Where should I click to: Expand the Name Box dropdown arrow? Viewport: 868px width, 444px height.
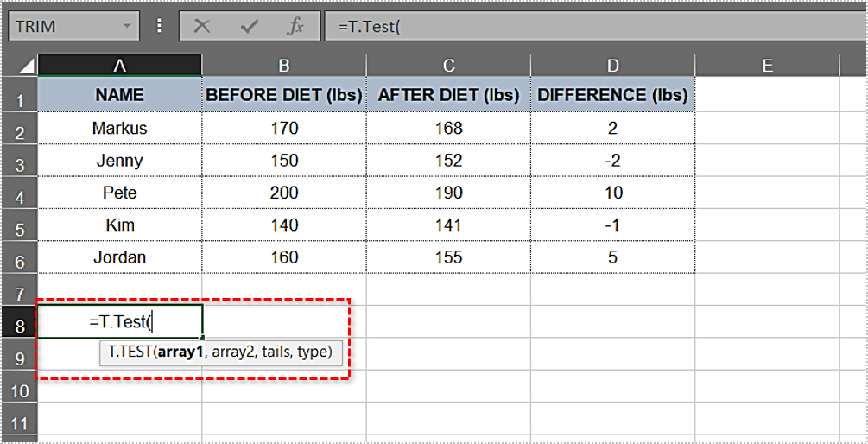127,26
